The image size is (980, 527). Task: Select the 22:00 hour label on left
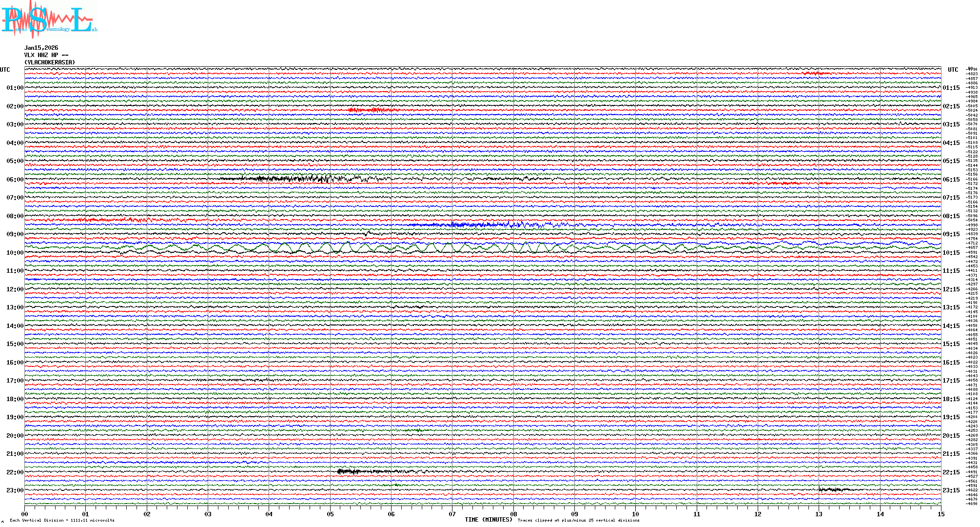(15, 472)
